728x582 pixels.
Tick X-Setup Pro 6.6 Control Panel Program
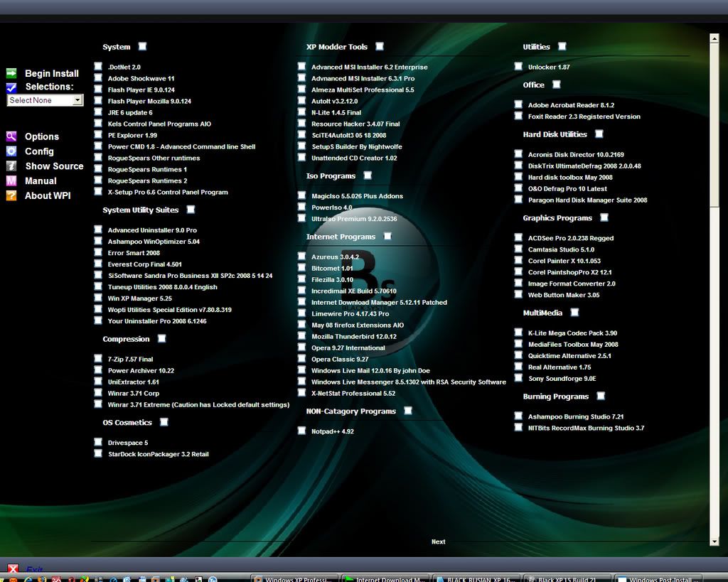point(98,191)
